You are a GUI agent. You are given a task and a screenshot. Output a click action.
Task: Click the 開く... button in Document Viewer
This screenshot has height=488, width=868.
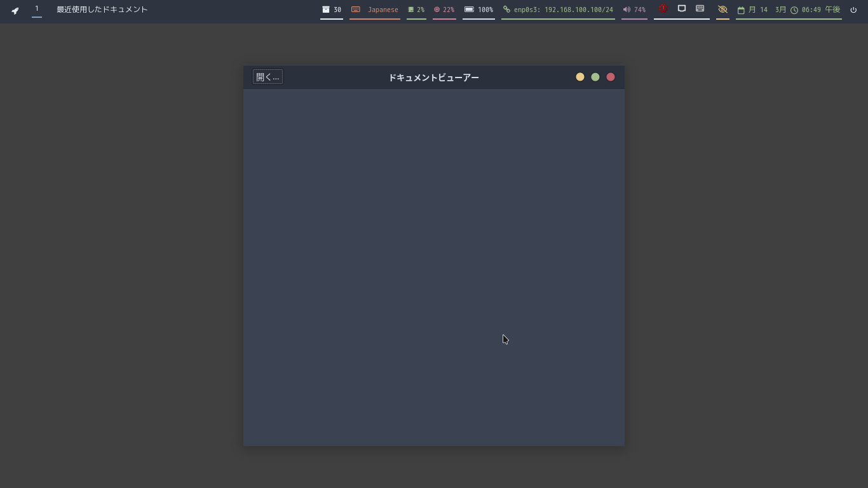[x=268, y=77]
